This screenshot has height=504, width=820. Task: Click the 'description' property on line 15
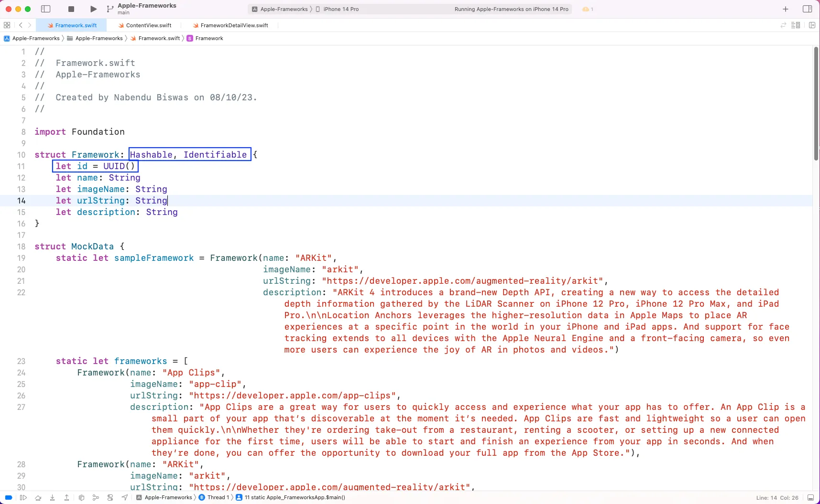click(106, 212)
